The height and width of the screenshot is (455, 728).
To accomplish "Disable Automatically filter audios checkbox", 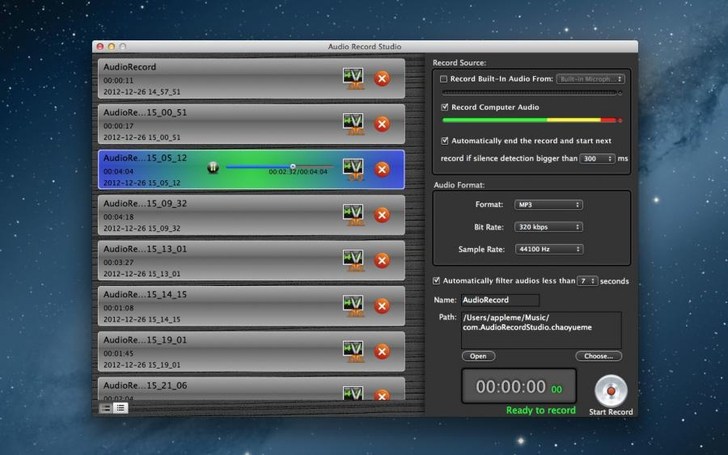I will point(435,281).
